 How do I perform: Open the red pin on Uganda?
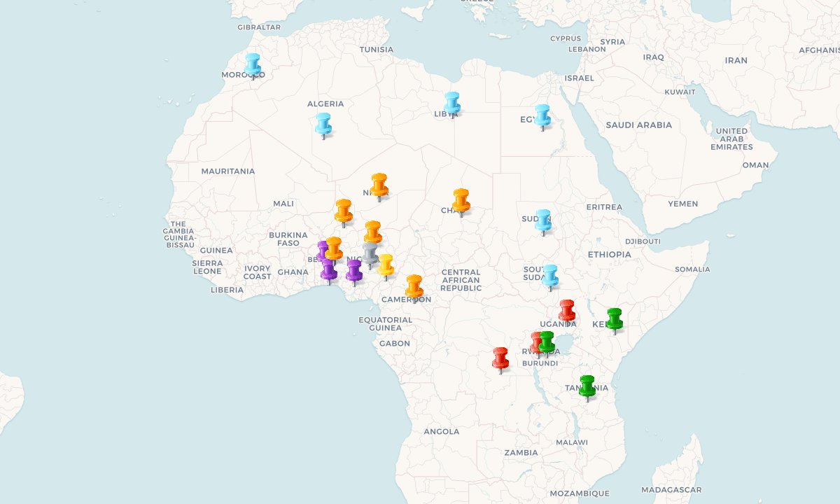click(x=567, y=310)
